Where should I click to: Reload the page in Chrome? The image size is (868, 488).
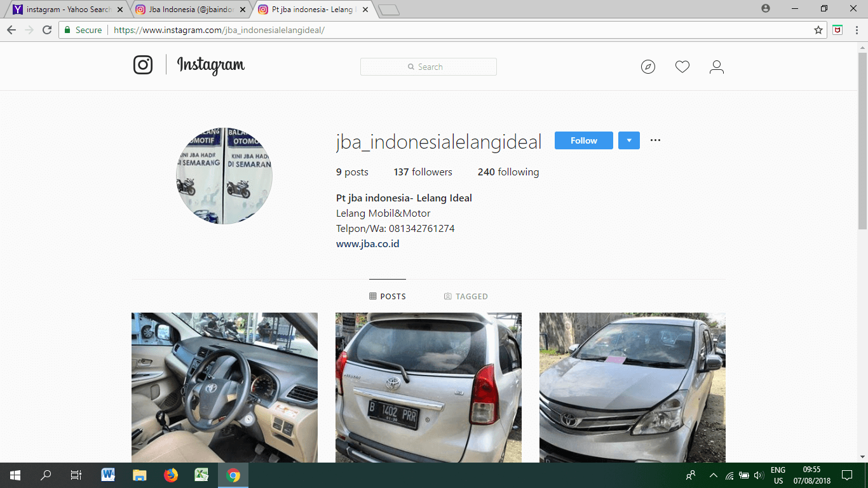pyautogui.click(x=46, y=30)
